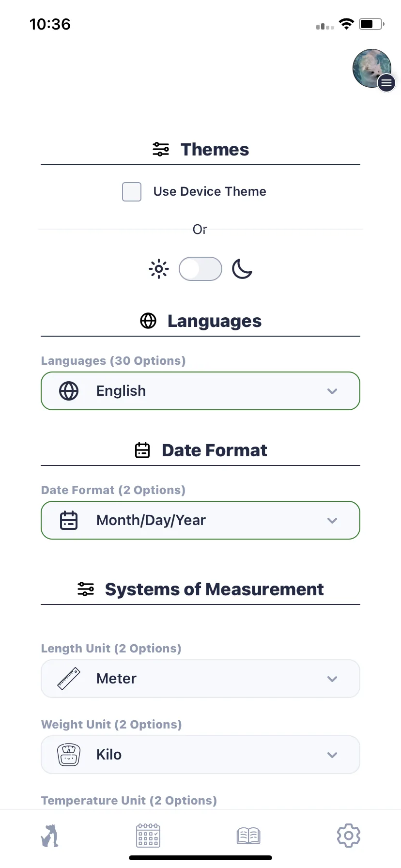This screenshot has width=401, height=868.
Task: Tap the hamburger menu badge on avatar
Action: [386, 83]
